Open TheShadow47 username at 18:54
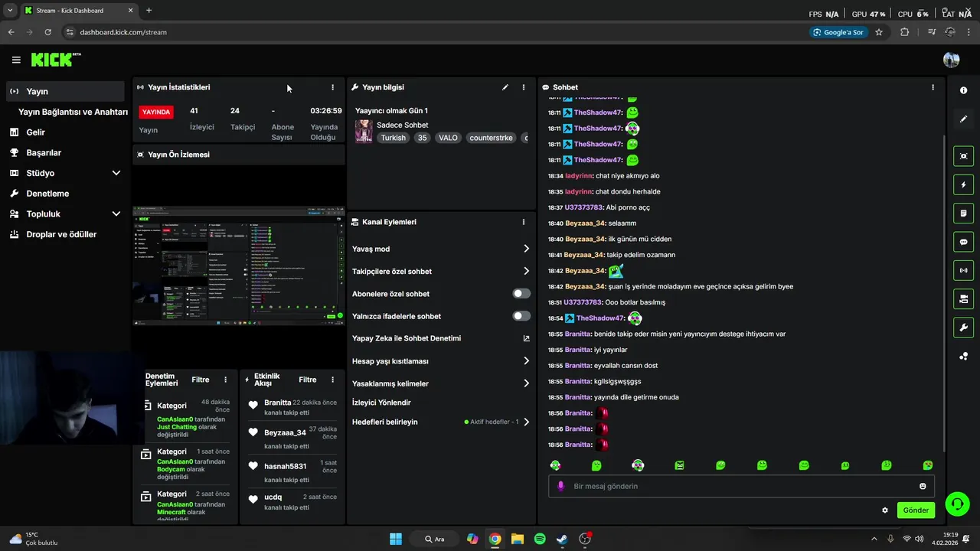 tap(600, 318)
